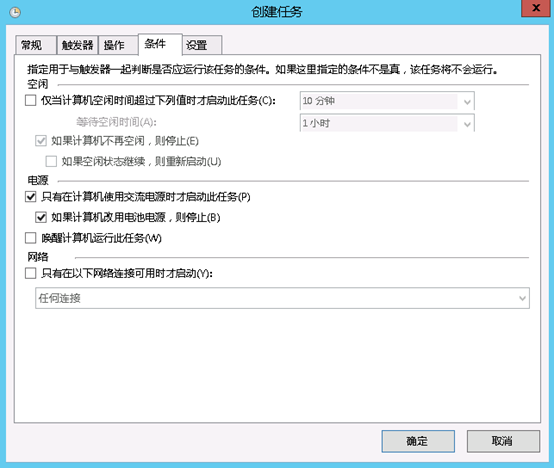Toggle 如果计算机不再空闲，则停止 checkbox
Screen dimensions: 554x468
41,141
